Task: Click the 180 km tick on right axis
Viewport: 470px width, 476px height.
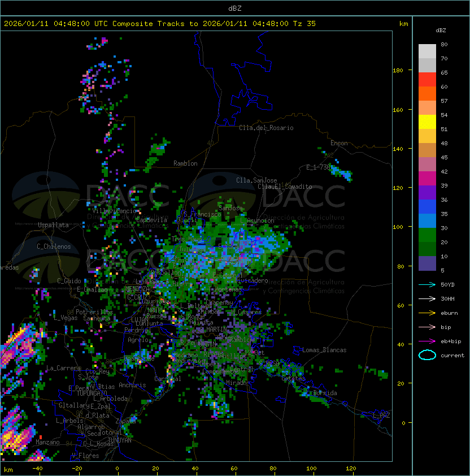Action: pos(398,71)
